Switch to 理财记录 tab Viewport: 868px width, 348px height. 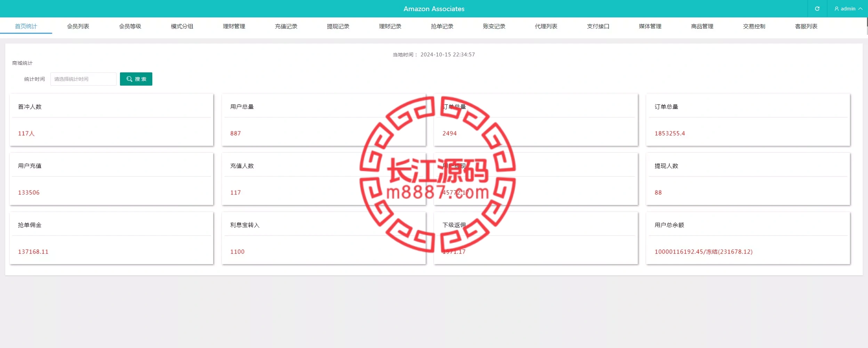click(390, 26)
